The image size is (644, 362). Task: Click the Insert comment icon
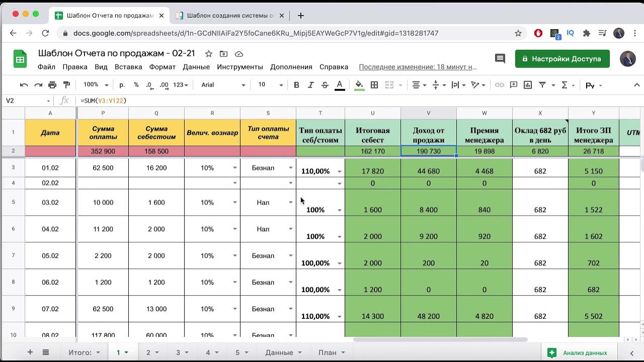tap(514, 85)
